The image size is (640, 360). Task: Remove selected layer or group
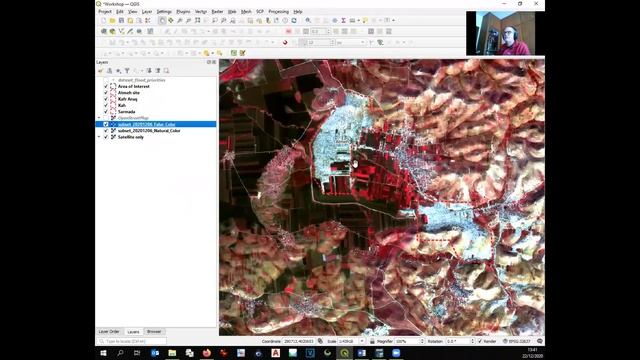point(166,71)
